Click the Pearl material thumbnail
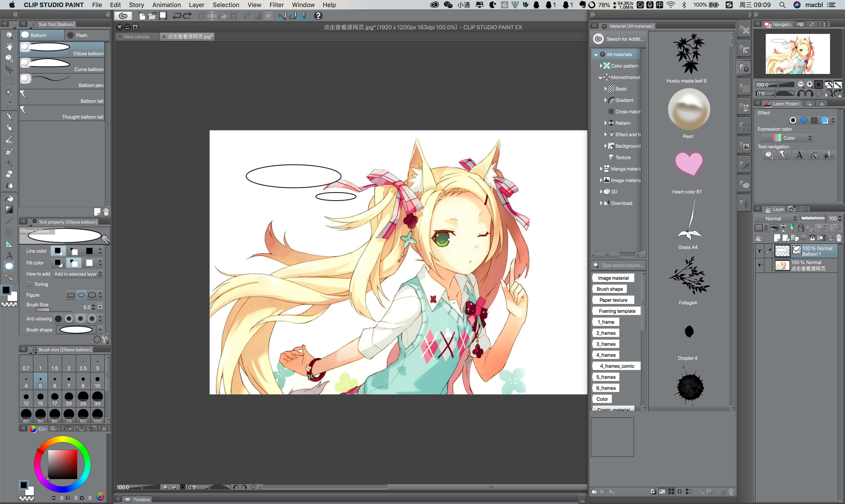Viewport: 845px width, 504px height. tap(689, 109)
